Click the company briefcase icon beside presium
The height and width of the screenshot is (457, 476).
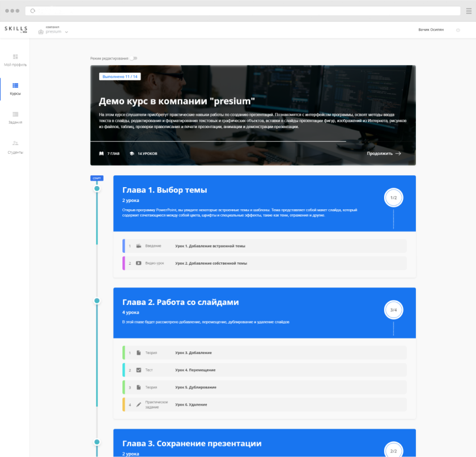coord(41,32)
